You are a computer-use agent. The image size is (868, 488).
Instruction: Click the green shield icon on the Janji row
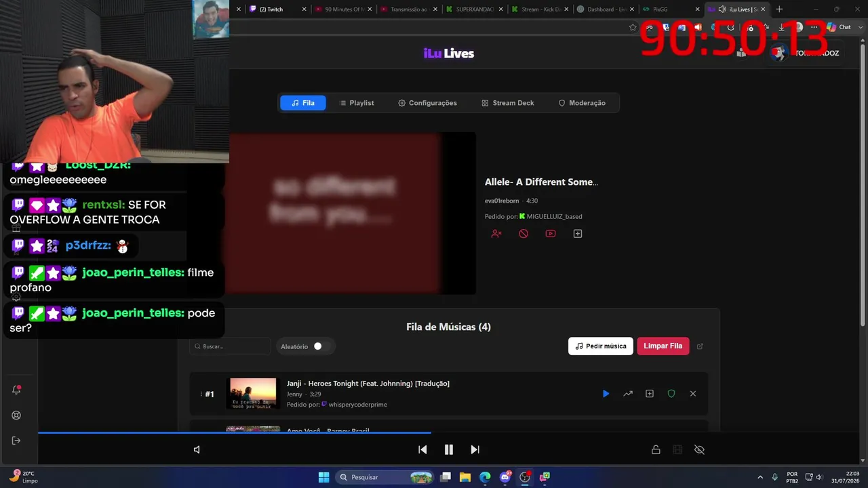pyautogui.click(x=671, y=394)
